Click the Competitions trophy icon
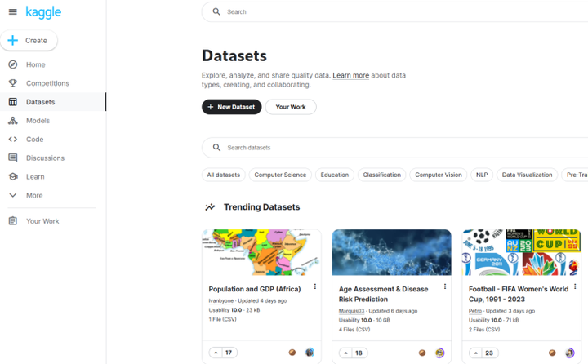 coord(12,83)
